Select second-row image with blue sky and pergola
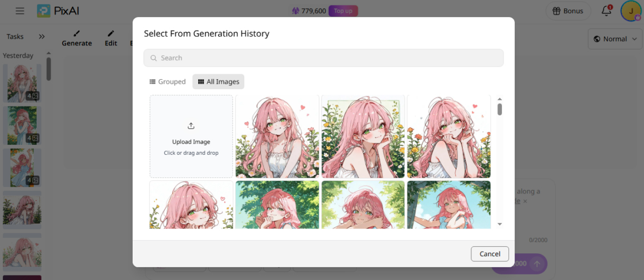Viewport: 644px width, 280px height. [x=449, y=205]
